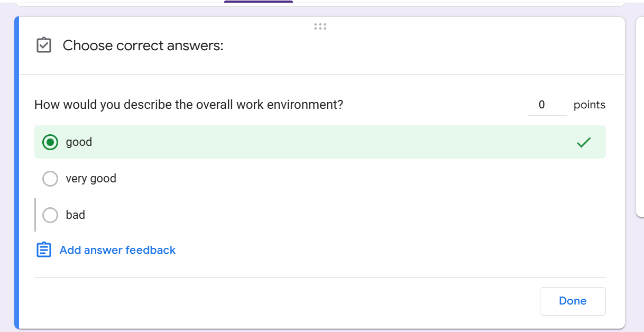Click the blue accent bar on card edge

point(16,173)
